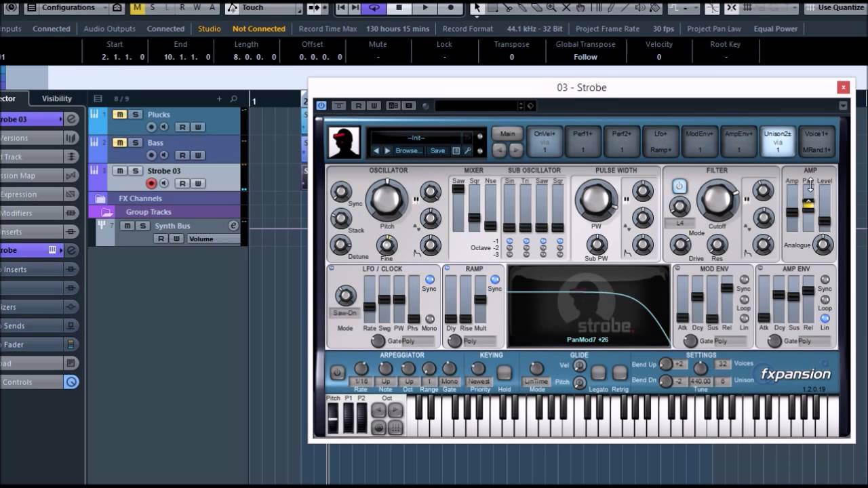The image size is (868, 488).
Task: Click the Browse... preset button
Action: 408,150
